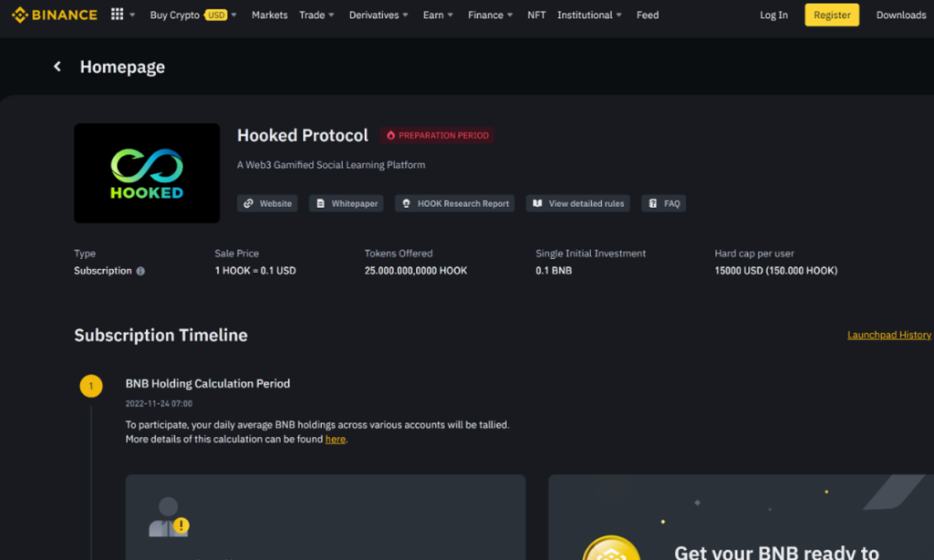
Task: Click the 2022-11-24 07:00 date text
Action: click(x=159, y=403)
